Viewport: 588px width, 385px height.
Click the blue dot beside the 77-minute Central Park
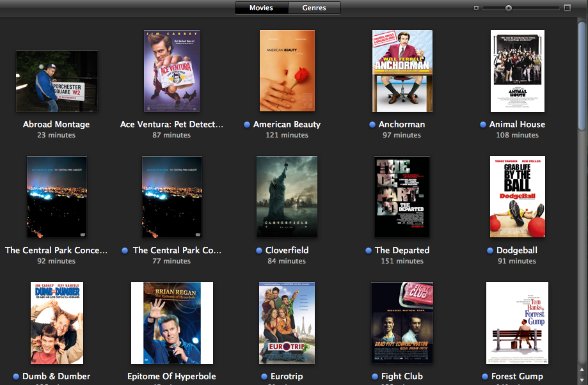[125, 251]
